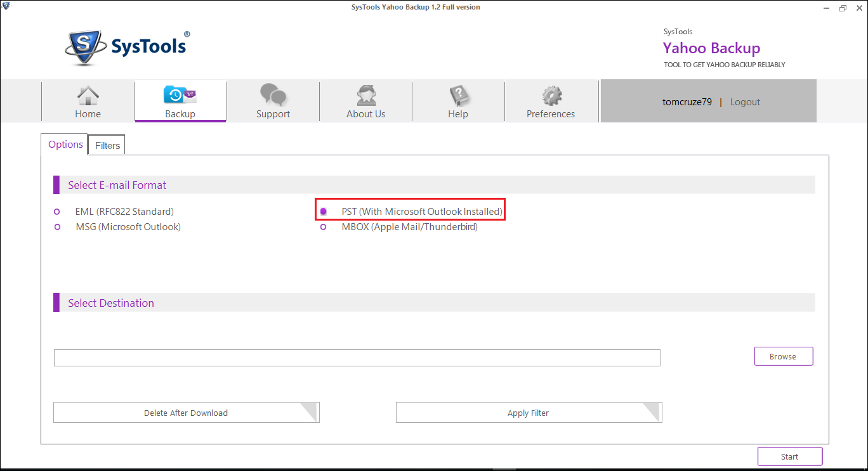Click the Help question mark icon
This screenshot has height=471, width=868.
458,96
